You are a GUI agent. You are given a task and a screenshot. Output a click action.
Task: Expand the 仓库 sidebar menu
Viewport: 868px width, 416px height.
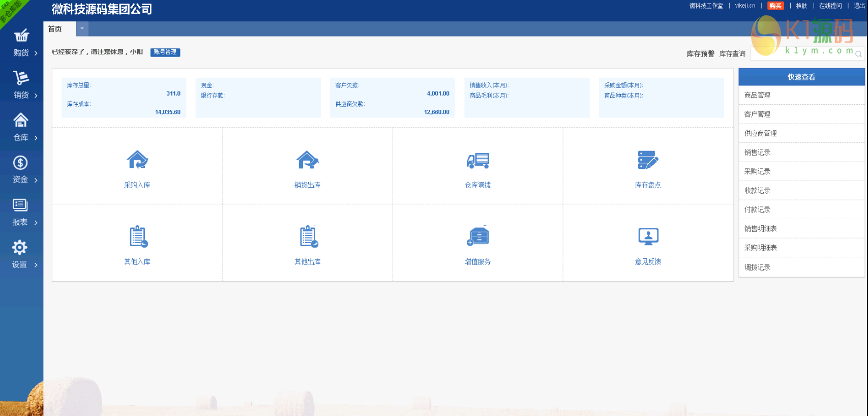tap(21, 128)
